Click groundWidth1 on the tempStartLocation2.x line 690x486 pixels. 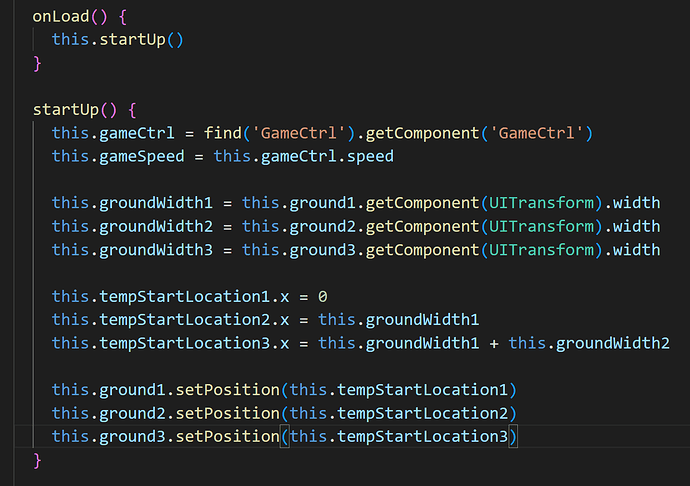click(422, 320)
